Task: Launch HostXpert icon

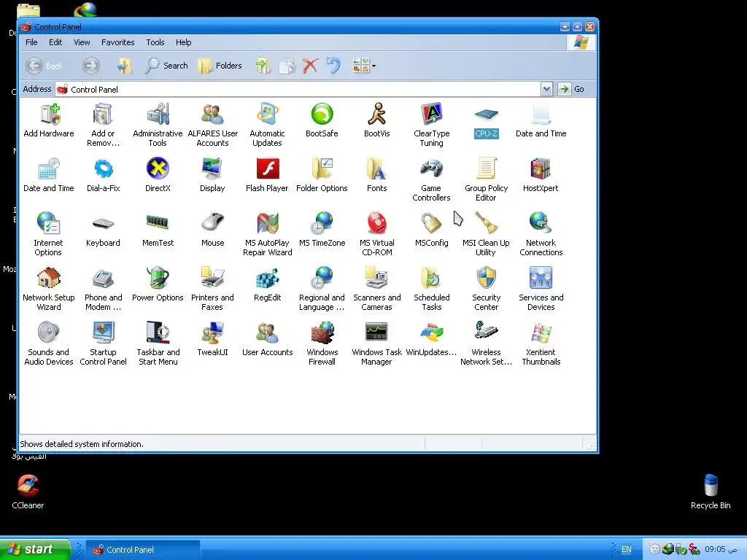Action: [x=541, y=175]
